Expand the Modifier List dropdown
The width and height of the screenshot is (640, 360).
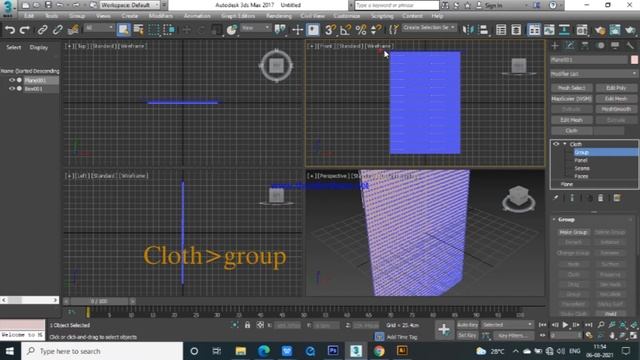(594, 74)
